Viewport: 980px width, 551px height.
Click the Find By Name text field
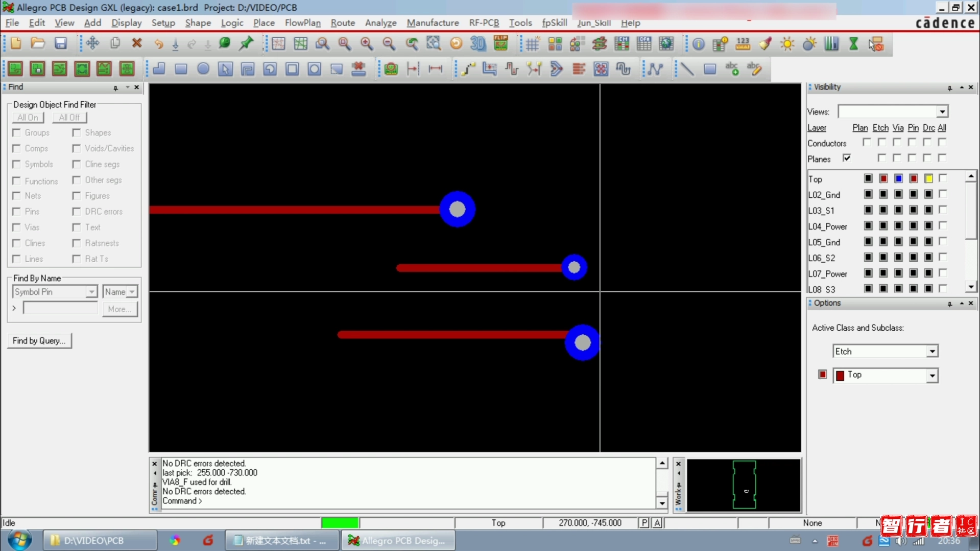coord(60,308)
